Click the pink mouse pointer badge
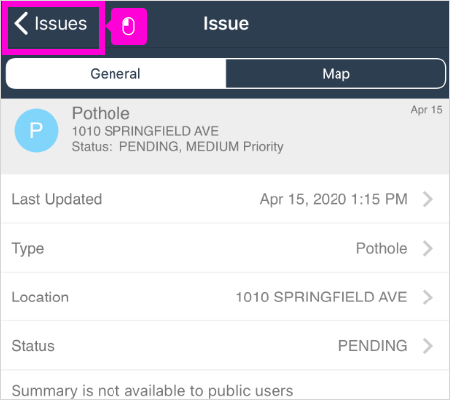The height and width of the screenshot is (400, 450). [129, 26]
